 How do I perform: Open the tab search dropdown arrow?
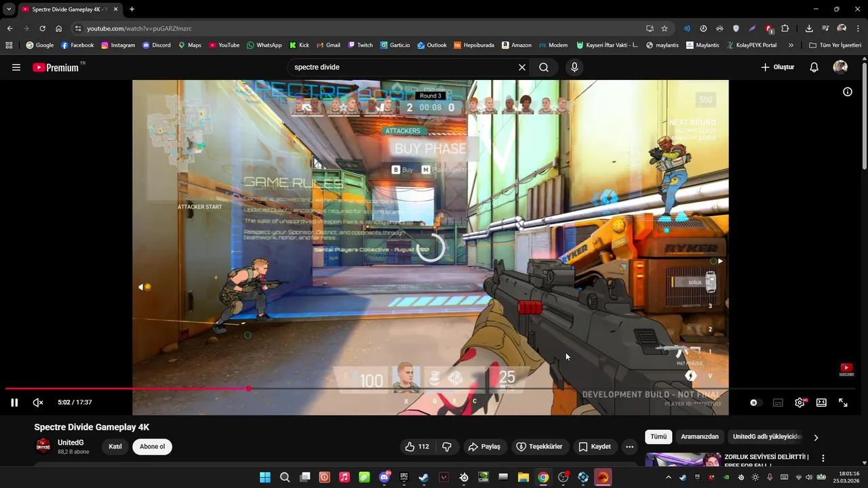9,9
